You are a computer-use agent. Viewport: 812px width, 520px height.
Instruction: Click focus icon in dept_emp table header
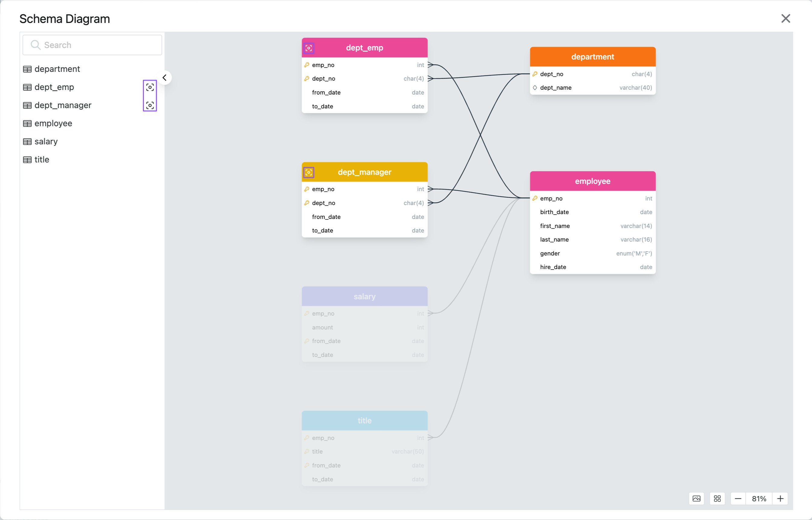tap(309, 48)
